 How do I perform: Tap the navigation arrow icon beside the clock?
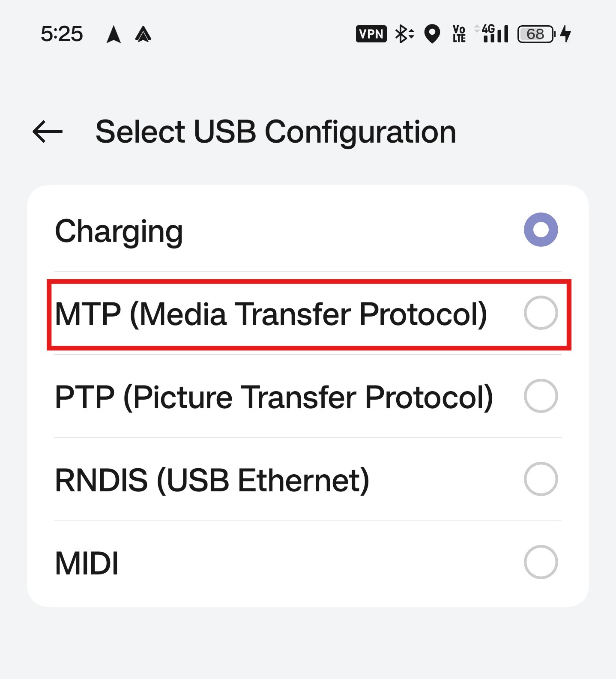coord(114,34)
